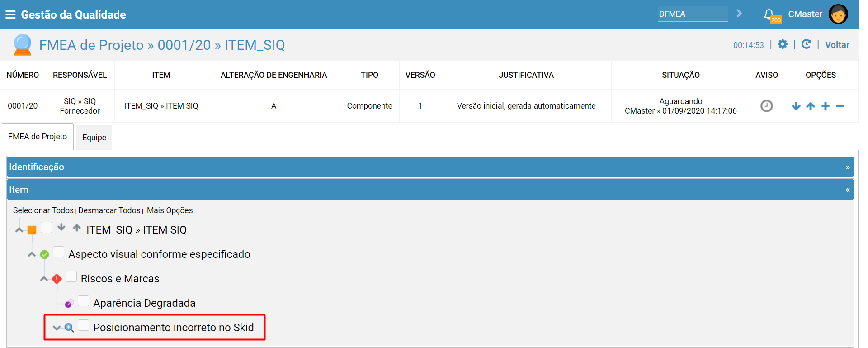Screen dimensions: 868x348
Task: Click the purple effect icon
Action: [x=69, y=303]
